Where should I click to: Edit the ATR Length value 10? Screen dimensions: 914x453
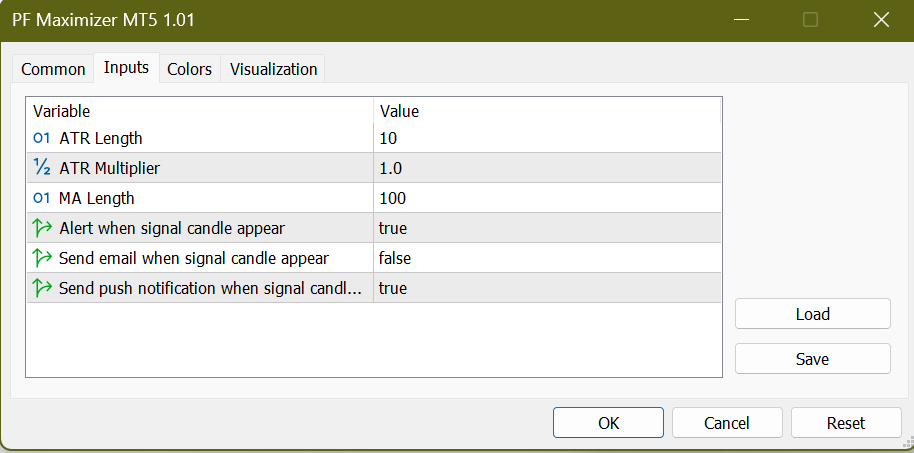pos(546,138)
